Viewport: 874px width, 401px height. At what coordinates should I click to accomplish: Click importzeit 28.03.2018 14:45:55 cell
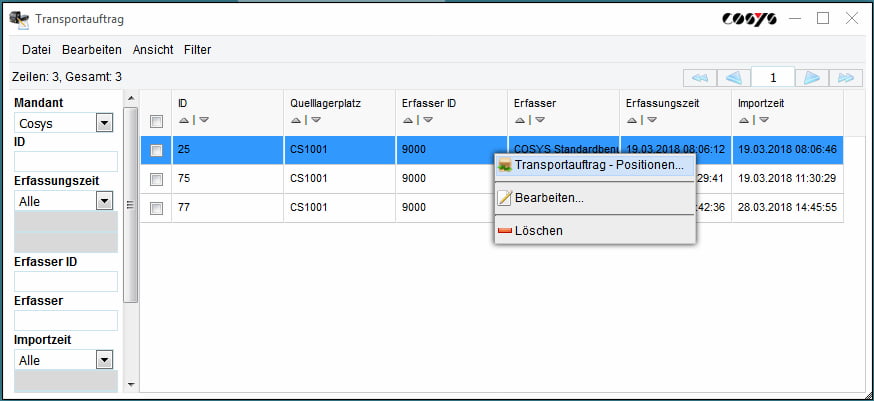click(x=788, y=208)
